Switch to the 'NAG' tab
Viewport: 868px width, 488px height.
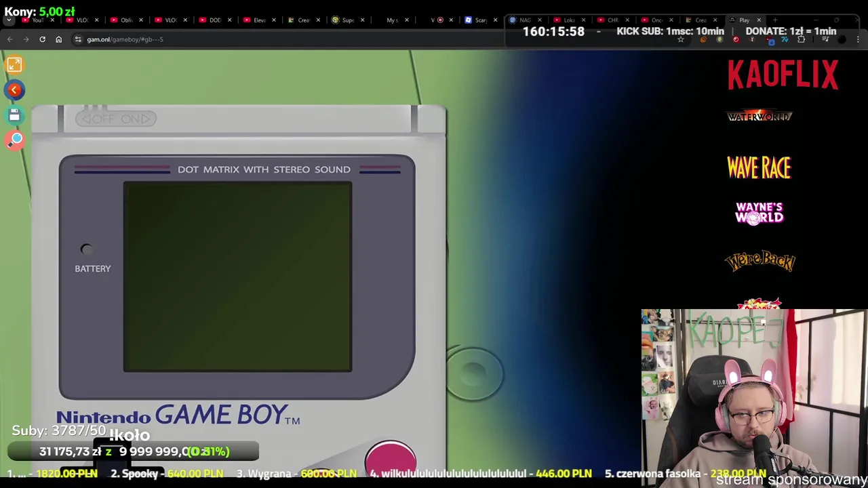click(x=524, y=20)
